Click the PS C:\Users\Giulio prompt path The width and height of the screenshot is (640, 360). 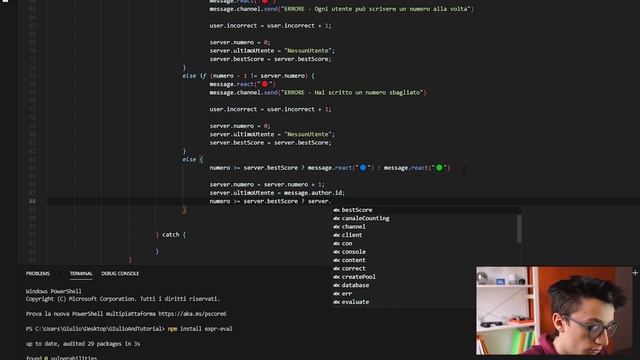tap(95, 329)
